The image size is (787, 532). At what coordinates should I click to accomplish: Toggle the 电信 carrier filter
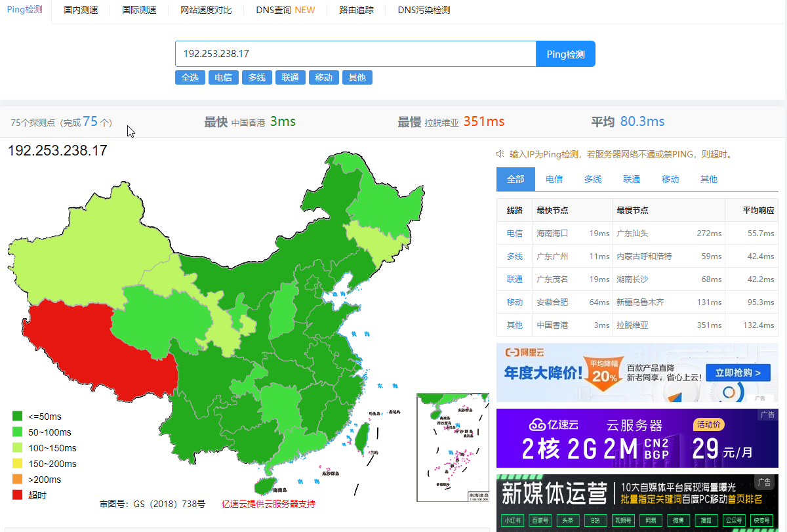tap(223, 77)
